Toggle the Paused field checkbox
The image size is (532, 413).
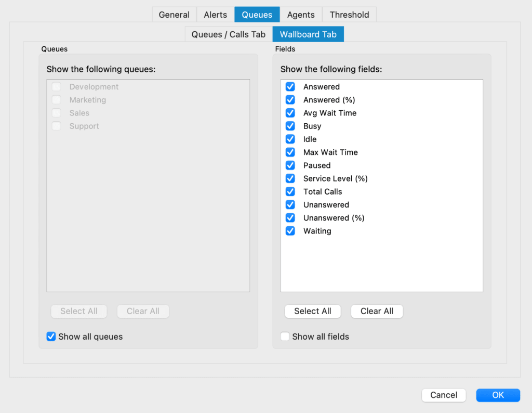(x=290, y=165)
